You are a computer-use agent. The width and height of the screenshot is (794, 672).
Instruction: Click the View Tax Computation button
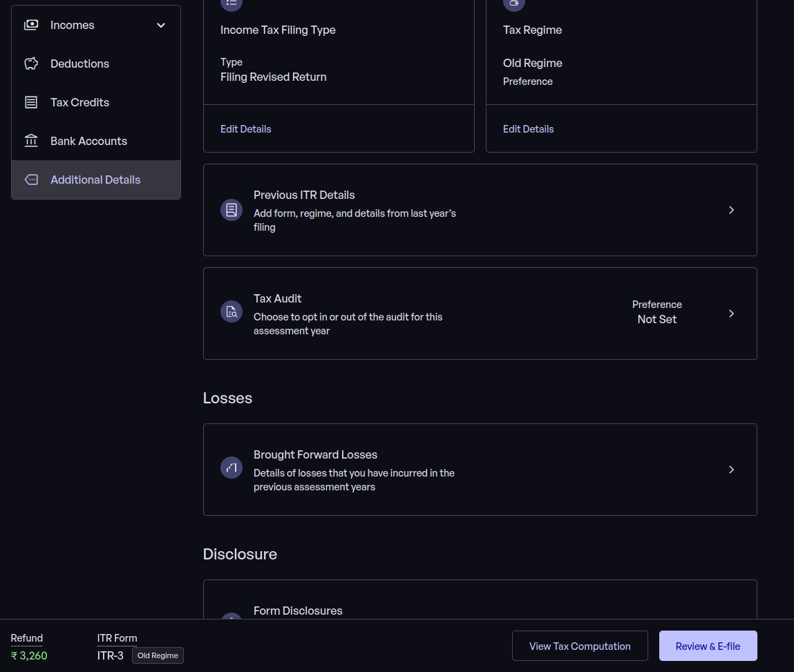[x=580, y=646]
